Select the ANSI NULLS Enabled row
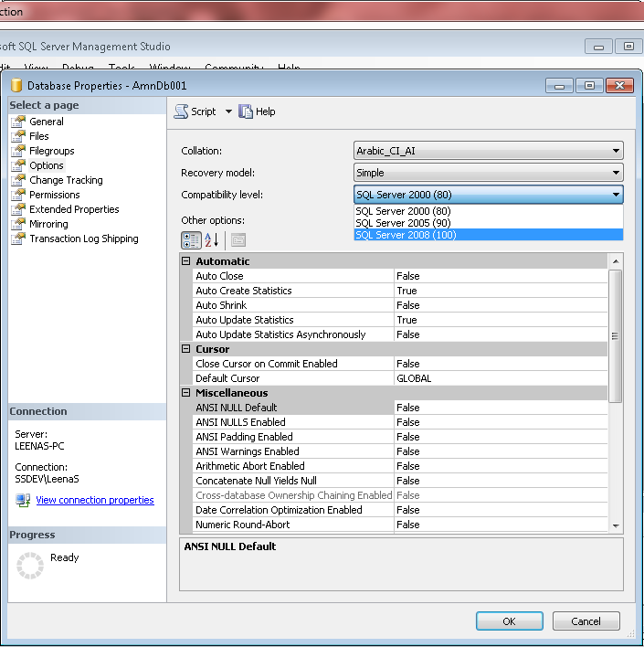Screen dimensions: 644x647 coord(400,422)
